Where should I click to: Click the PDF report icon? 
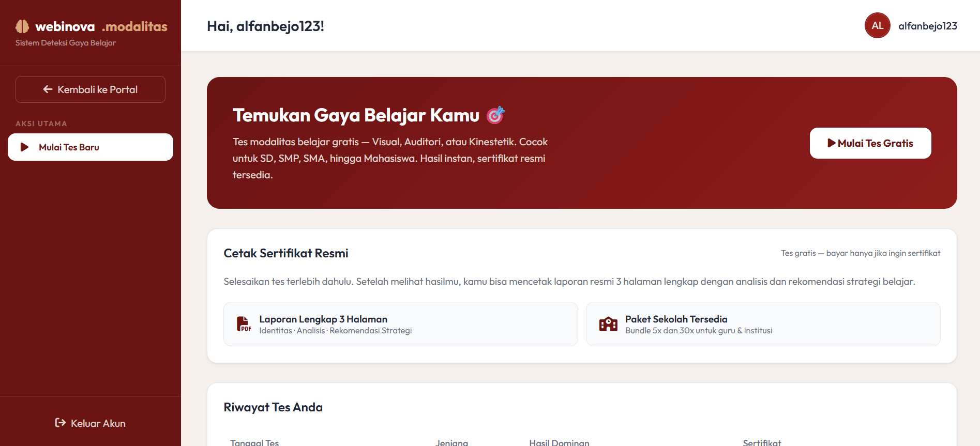tap(244, 324)
